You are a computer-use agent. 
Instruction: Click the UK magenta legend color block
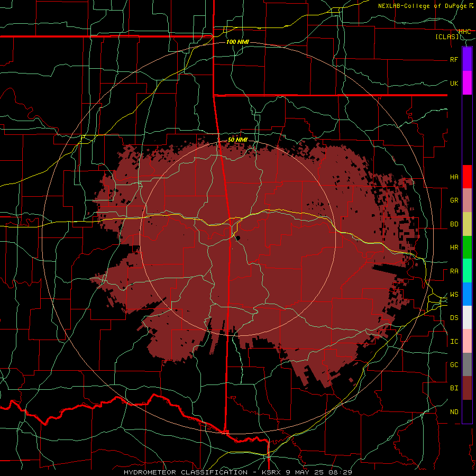pos(467,83)
